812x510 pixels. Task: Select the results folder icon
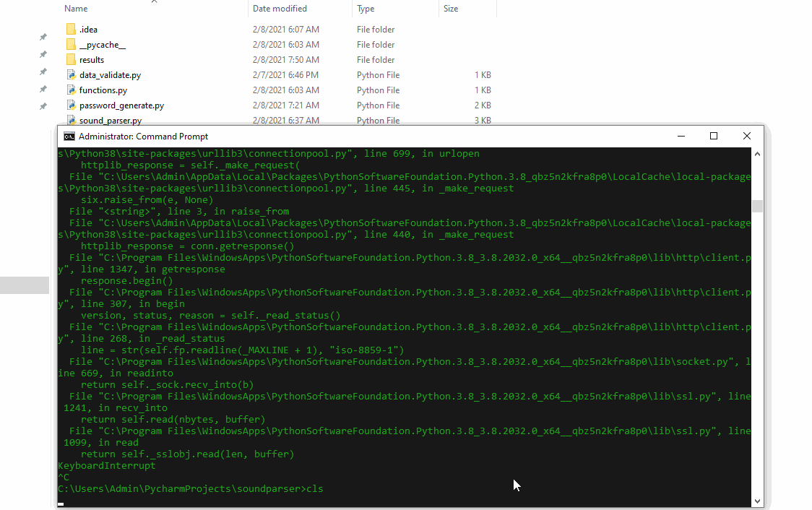pyautogui.click(x=71, y=59)
